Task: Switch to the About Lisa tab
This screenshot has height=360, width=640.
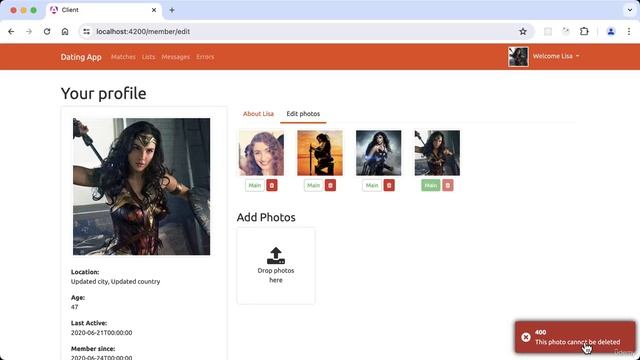Action: pyautogui.click(x=258, y=114)
